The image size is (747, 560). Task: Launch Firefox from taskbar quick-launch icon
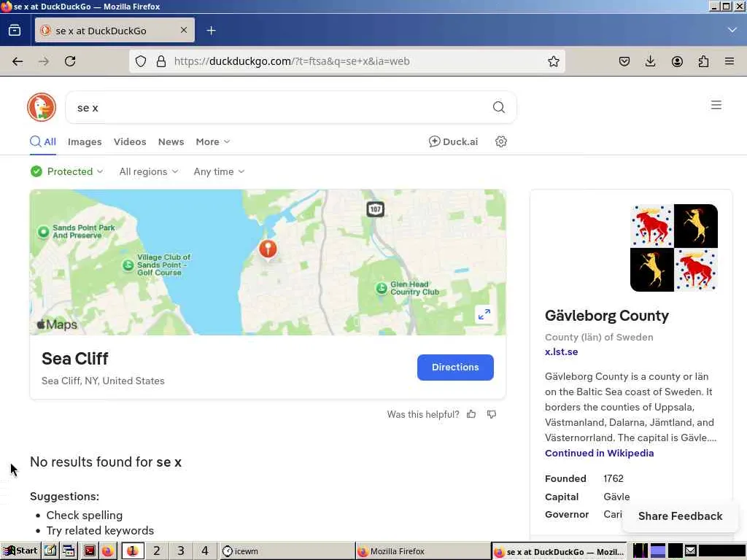(108, 551)
